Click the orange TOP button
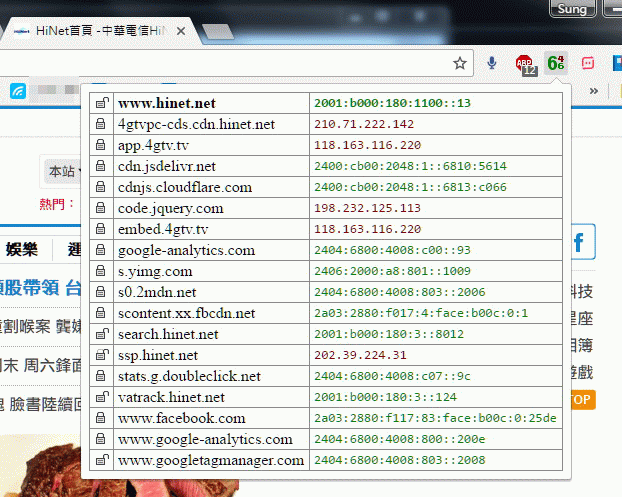The height and width of the screenshot is (497, 622). pos(582,399)
